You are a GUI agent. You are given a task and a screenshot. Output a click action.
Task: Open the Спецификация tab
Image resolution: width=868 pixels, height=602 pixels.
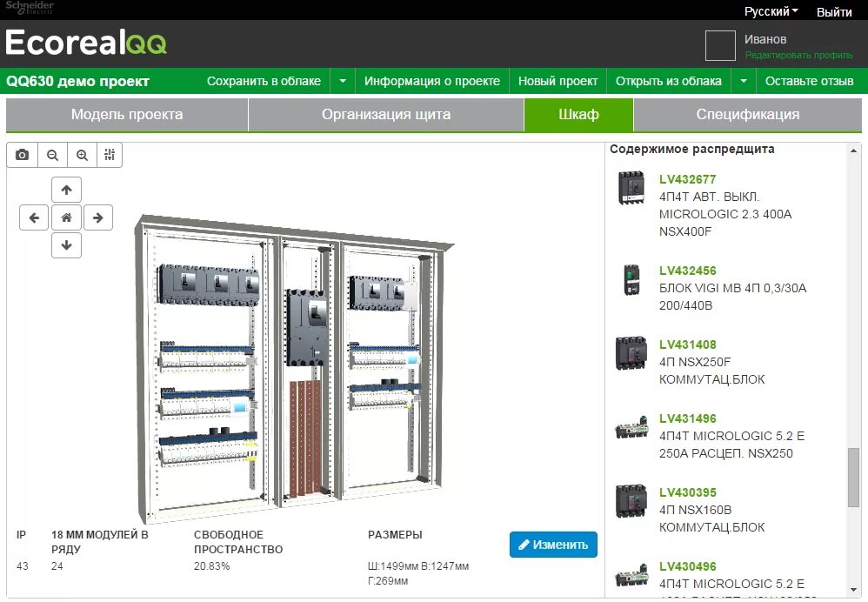(748, 115)
